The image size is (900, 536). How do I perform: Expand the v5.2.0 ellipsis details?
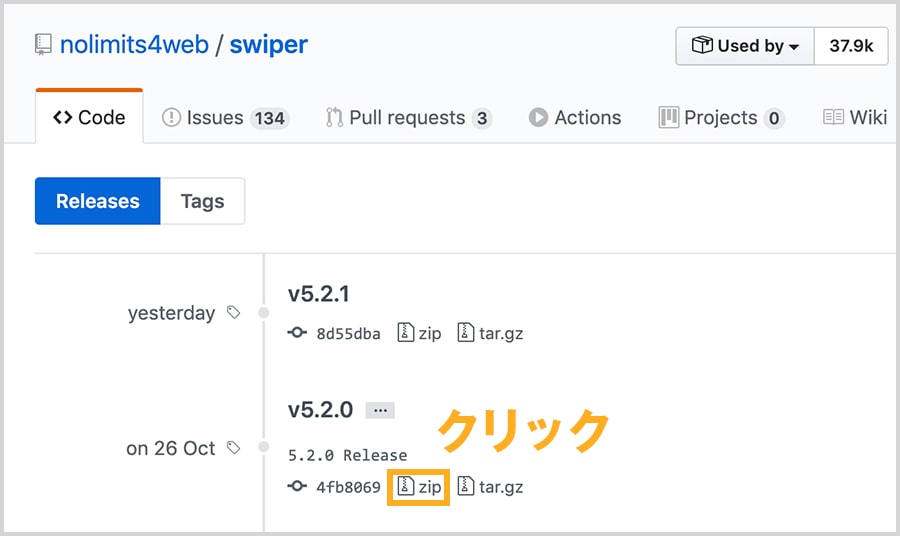[380, 410]
